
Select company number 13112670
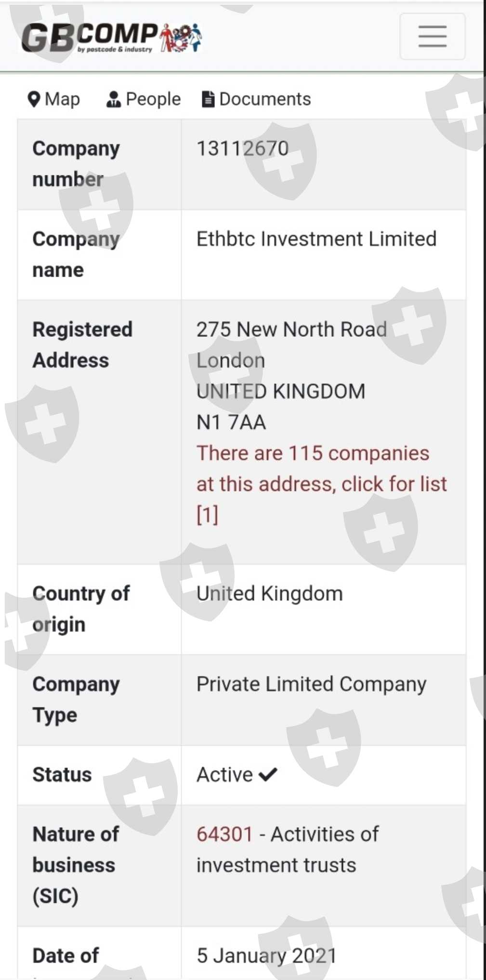click(242, 148)
